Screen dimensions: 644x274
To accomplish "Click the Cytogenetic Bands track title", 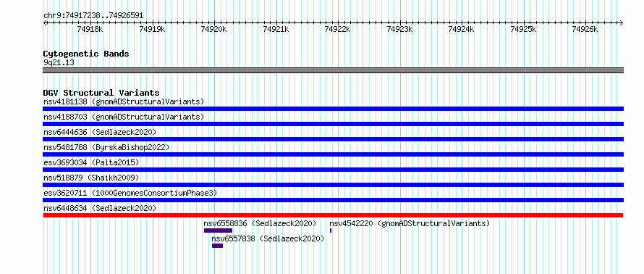I will coord(86,54).
